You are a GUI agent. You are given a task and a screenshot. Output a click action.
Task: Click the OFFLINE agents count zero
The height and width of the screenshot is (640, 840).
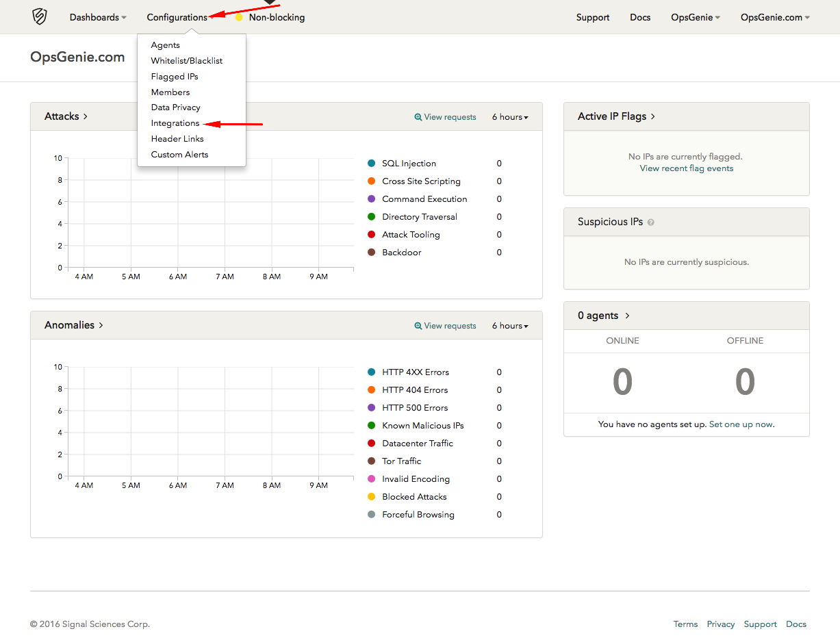click(x=745, y=382)
